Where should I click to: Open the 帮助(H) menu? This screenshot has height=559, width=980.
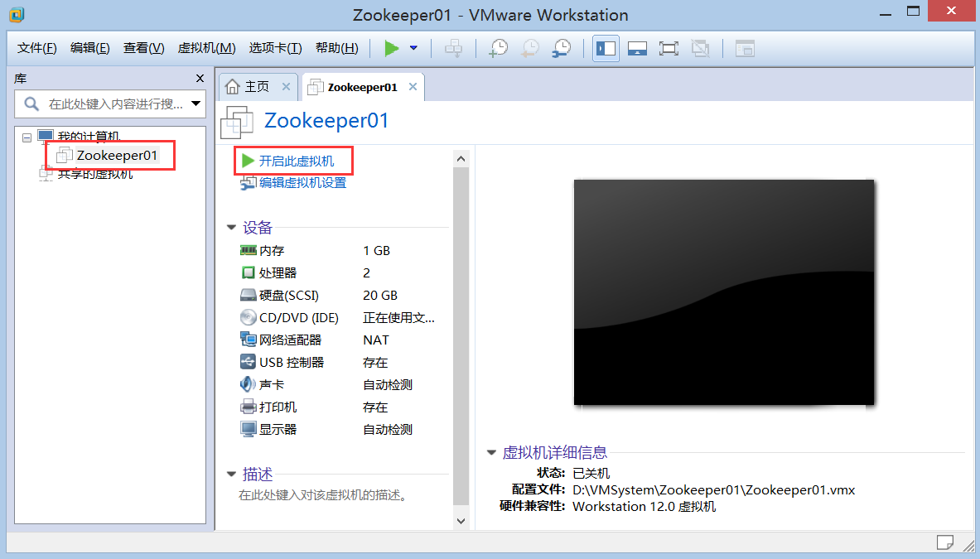click(x=337, y=48)
